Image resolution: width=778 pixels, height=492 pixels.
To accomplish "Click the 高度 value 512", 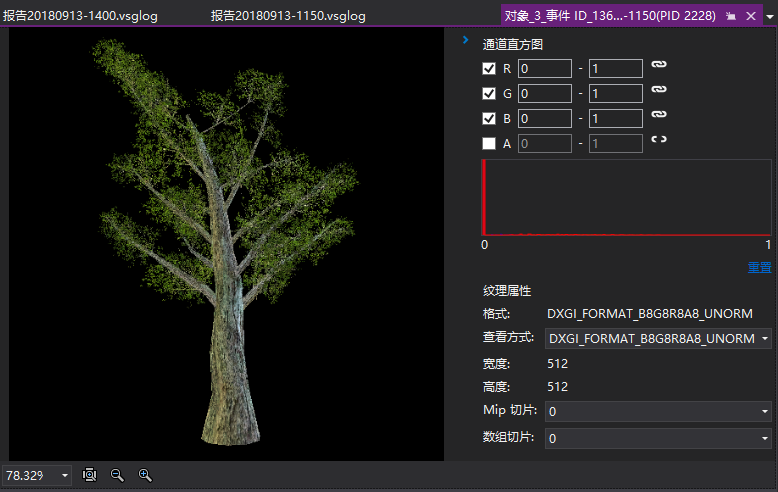I will tap(557, 386).
